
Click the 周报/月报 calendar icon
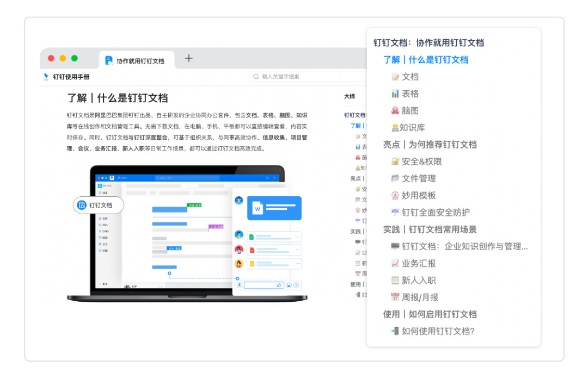click(395, 297)
